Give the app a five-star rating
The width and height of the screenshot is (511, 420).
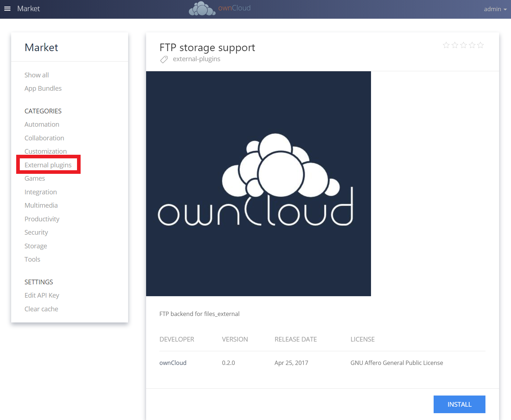coord(480,45)
